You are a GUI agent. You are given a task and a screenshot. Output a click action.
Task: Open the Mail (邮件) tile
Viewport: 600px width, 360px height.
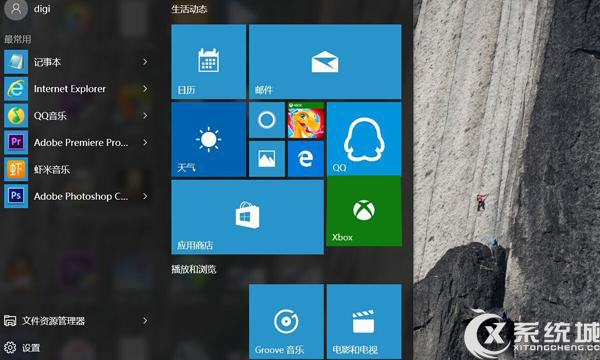[325, 62]
